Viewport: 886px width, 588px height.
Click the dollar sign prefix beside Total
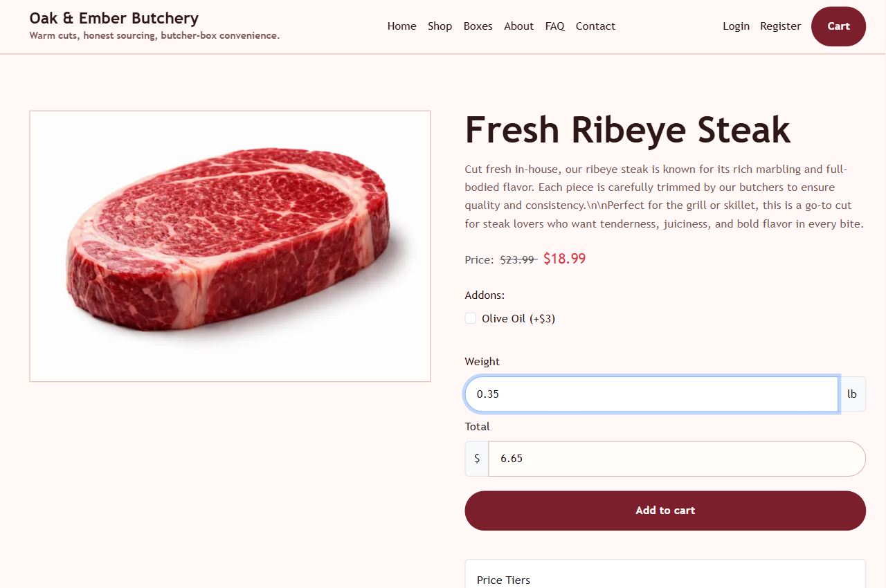[477, 459]
